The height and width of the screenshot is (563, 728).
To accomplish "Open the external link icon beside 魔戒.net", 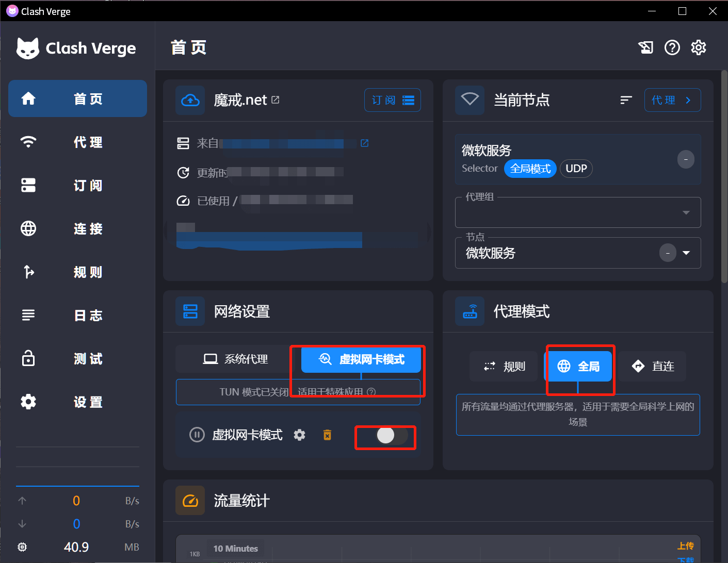I will coord(276,100).
